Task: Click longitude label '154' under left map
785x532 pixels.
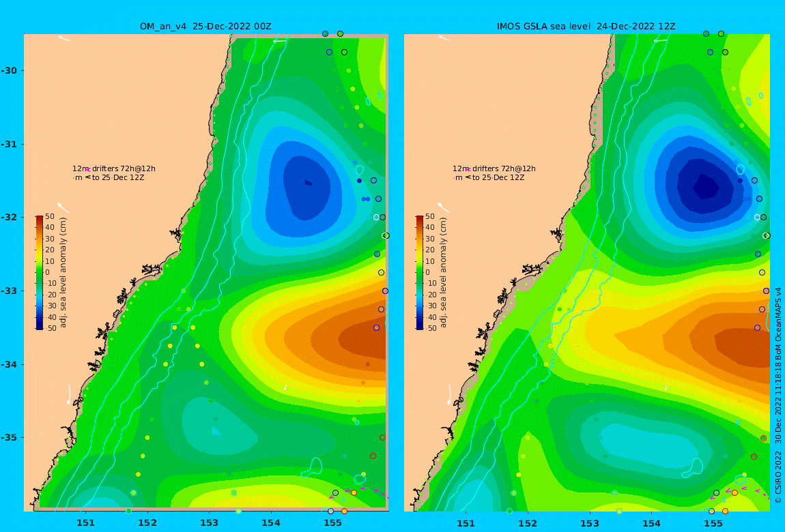Action: (x=271, y=523)
